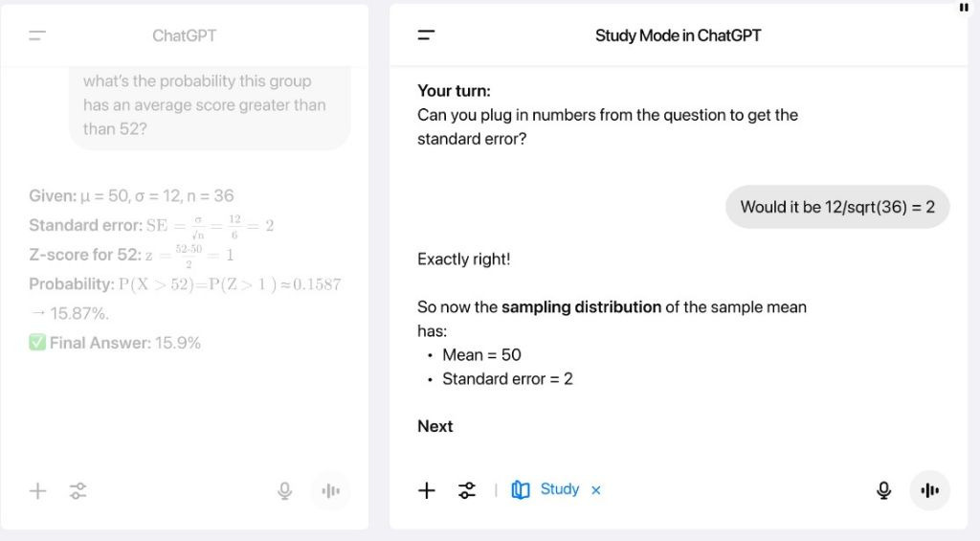
Task: Start dictation with the left panel microphone
Action: (x=284, y=491)
